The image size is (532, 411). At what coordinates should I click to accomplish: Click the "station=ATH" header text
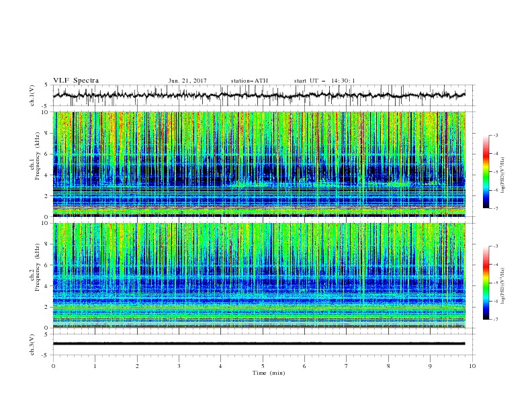[x=249, y=81]
